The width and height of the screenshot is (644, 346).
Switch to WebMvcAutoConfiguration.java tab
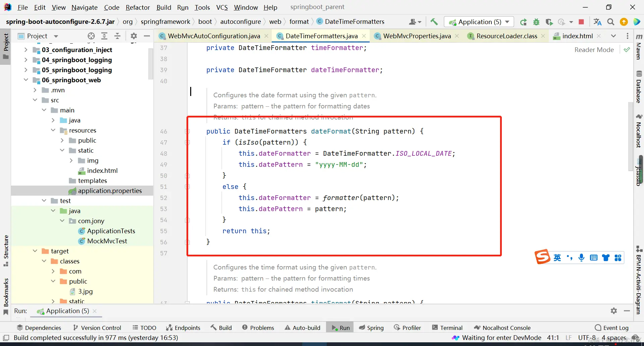(x=214, y=36)
